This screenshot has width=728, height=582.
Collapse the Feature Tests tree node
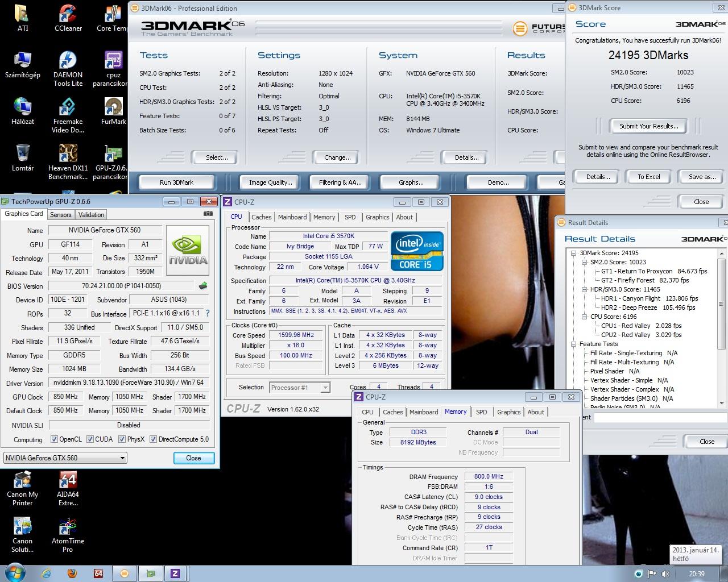574,344
